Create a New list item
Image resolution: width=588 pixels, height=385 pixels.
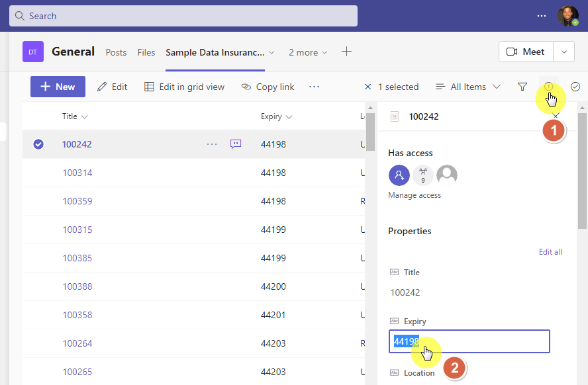coord(58,87)
